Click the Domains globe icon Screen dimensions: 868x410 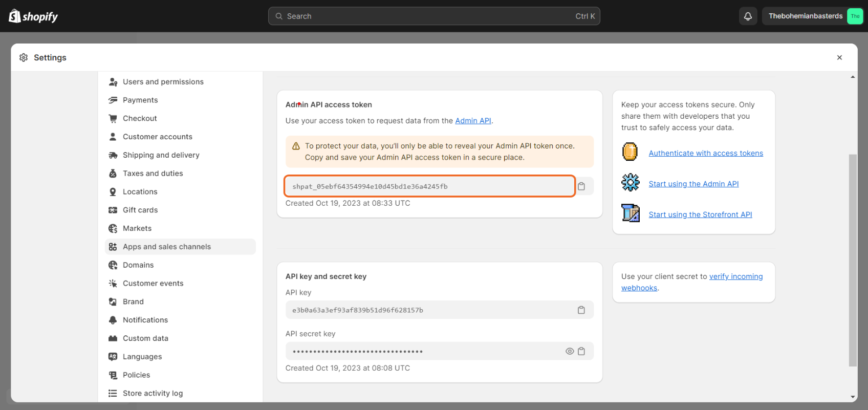click(113, 265)
